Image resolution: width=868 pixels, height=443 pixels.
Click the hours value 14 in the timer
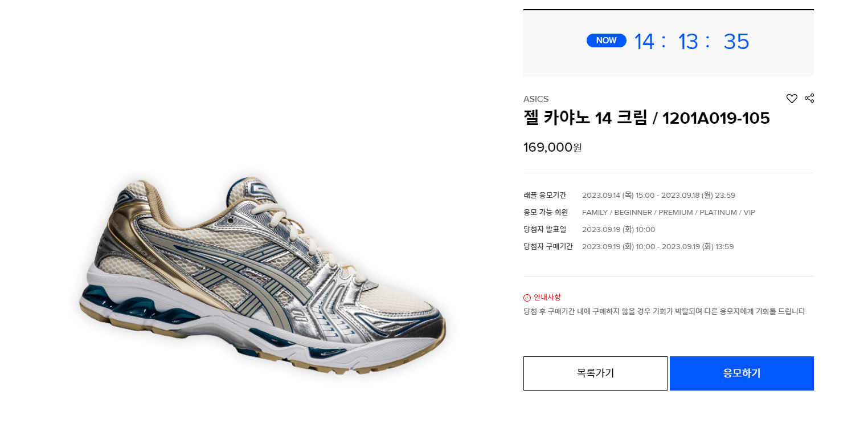[644, 42]
